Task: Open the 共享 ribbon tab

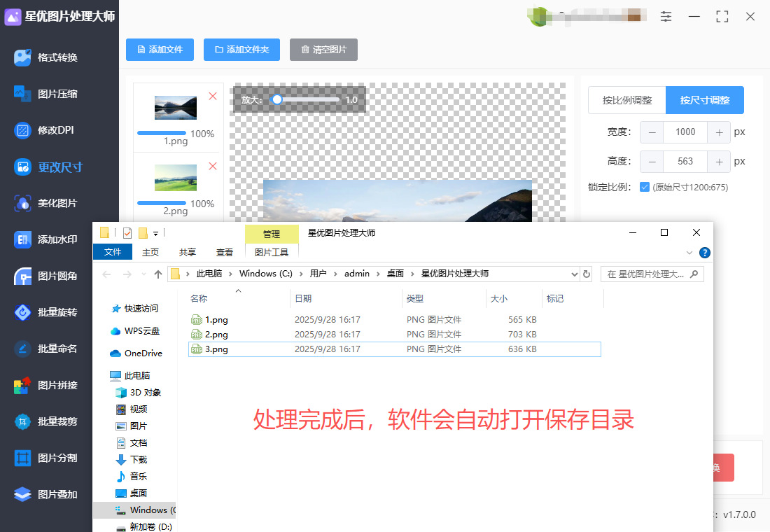Action: click(187, 253)
